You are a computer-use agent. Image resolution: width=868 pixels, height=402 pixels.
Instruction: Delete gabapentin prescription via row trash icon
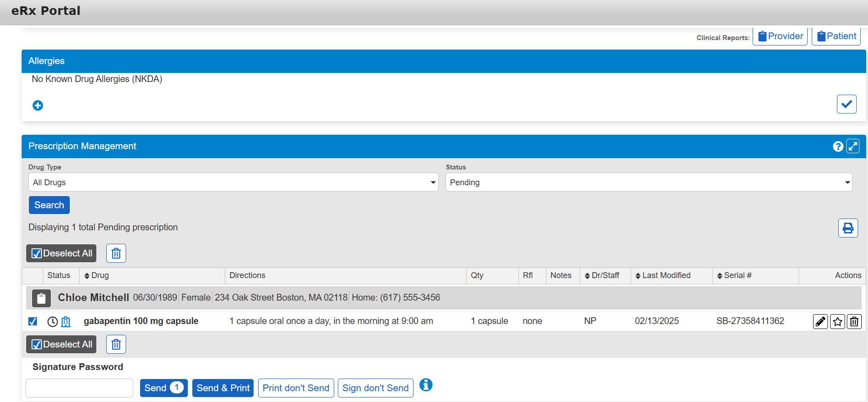click(x=854, y=322)
